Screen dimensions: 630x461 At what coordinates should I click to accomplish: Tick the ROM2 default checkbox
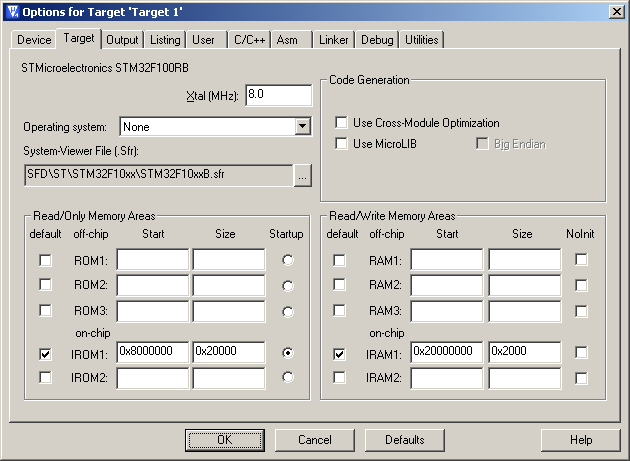45,285
